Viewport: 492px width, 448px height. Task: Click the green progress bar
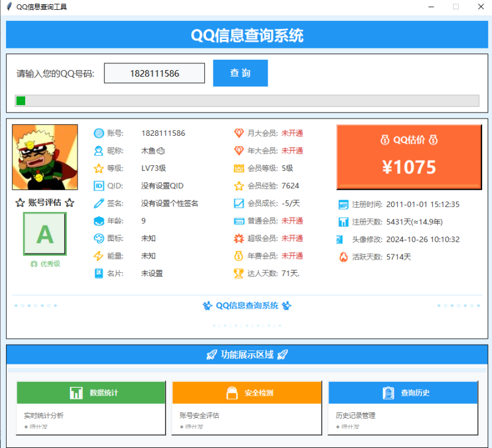(x=20, y=100)
